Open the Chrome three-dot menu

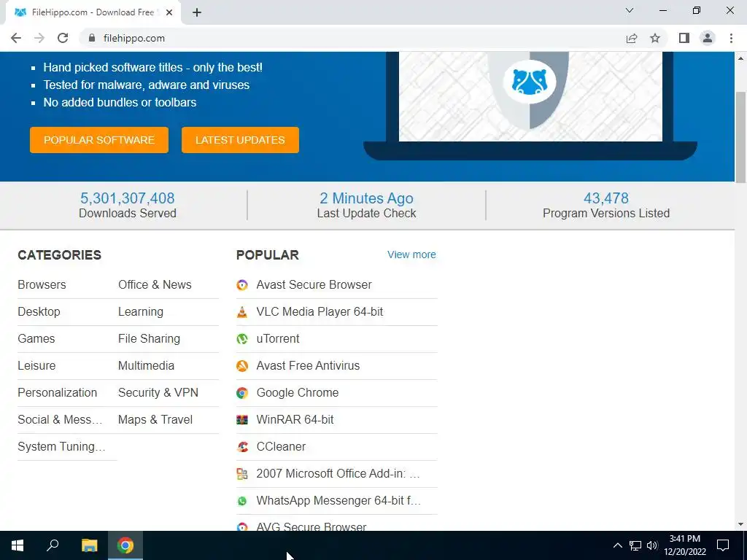pyautogui.click(x=731, y=38)
